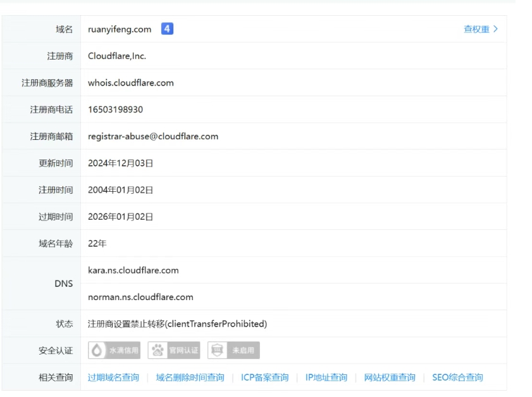
Task: Open the 网站权重查询 link
Action: (x=390, y=377)
